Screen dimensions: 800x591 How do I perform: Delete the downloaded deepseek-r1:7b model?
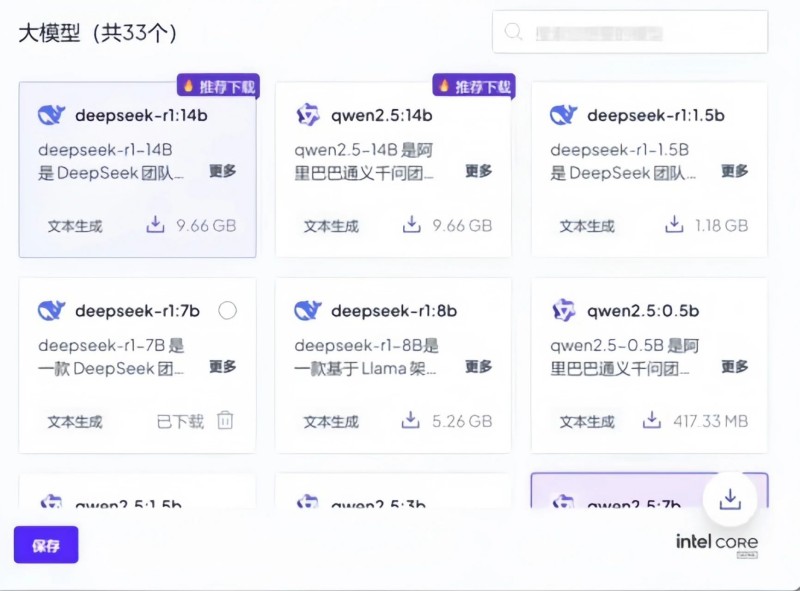[226, 421]
